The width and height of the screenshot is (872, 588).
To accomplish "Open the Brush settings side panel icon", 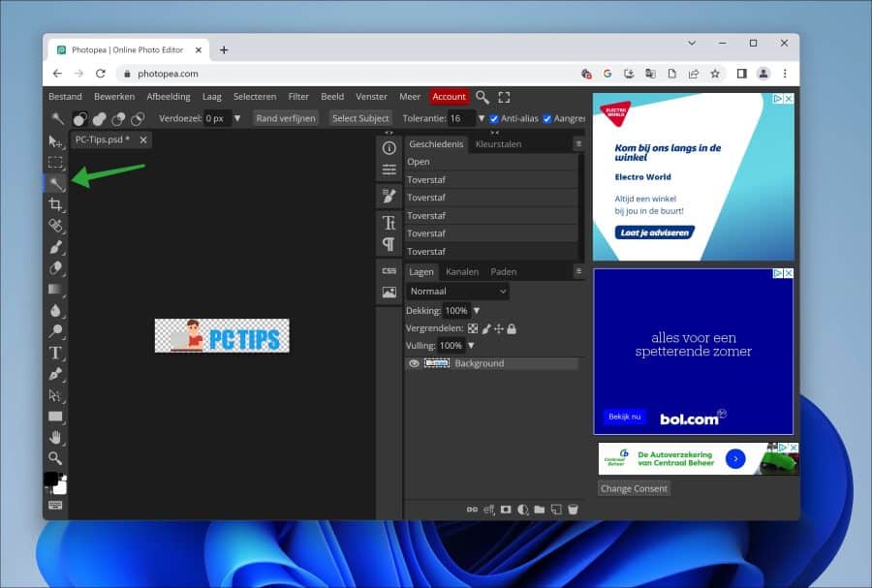I will (x=389, y=196).
